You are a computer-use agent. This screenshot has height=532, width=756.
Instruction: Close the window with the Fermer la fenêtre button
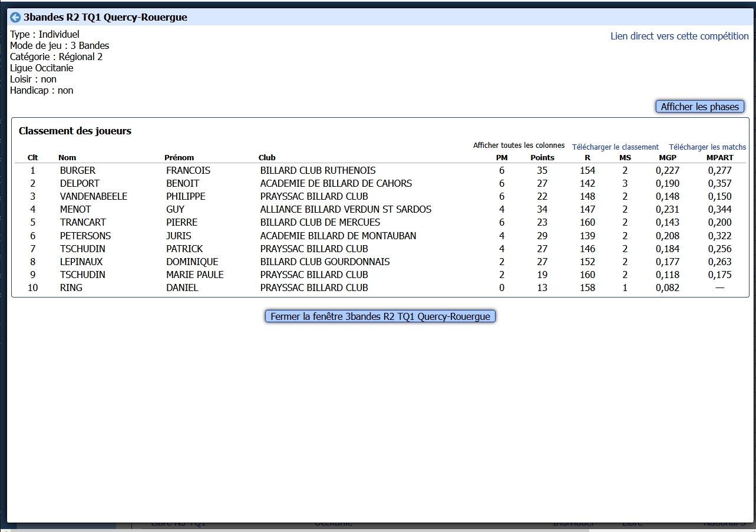(x=380, y=316)
